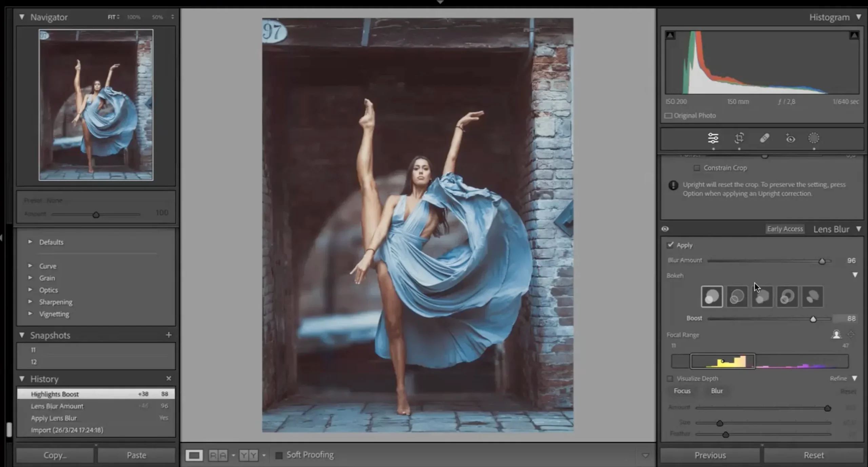Select the first circular Bokeh shape
Image resolution: width=868 pixels, height=467 pixels.
pos(712,296)
